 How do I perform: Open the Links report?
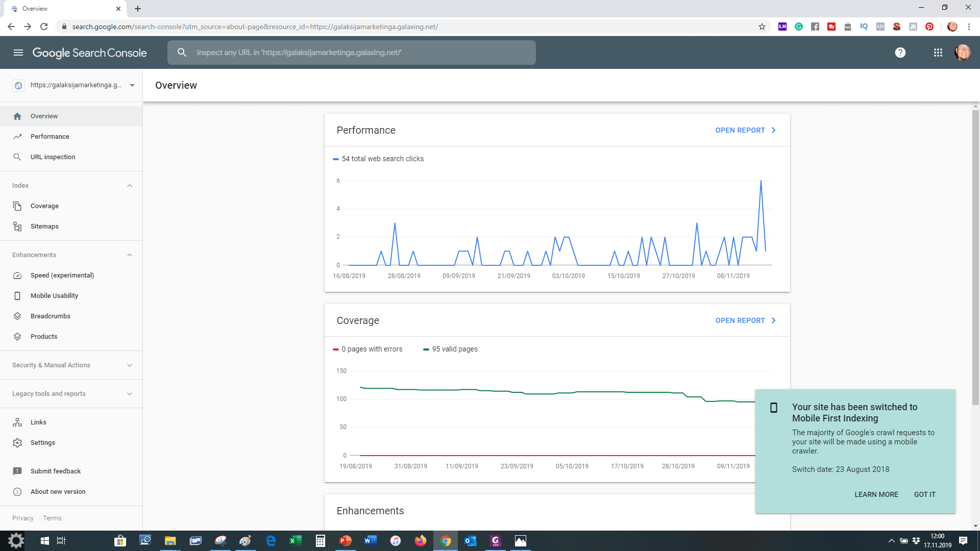tap(38, 422)
